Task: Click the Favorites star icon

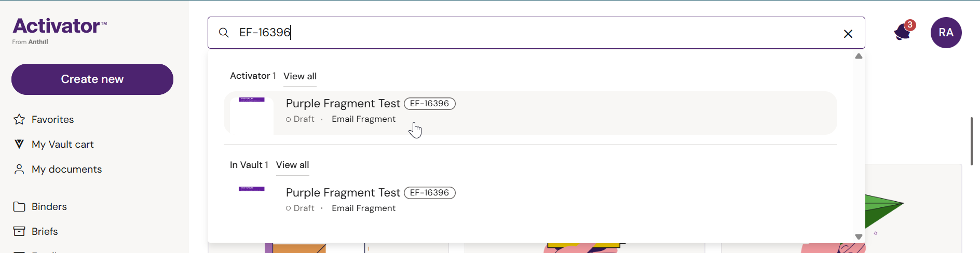Action: click(19, 120)
